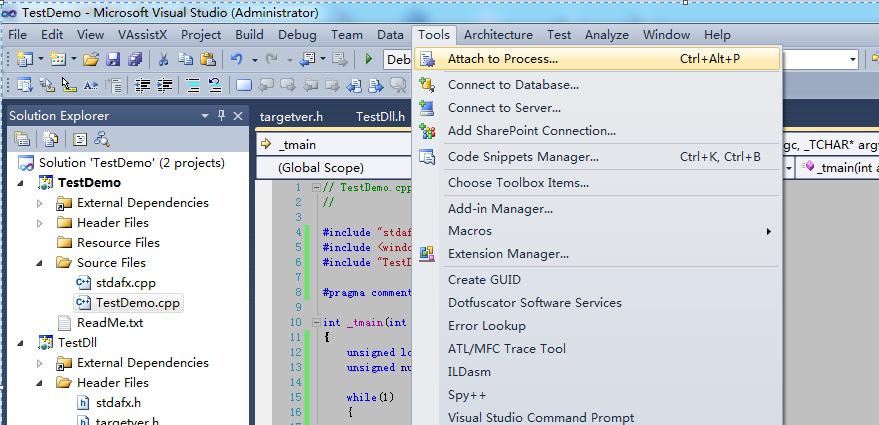The image size is (879, 425).
Task: Open the New Project dropdown arrow
Action: tap(41, 59)
